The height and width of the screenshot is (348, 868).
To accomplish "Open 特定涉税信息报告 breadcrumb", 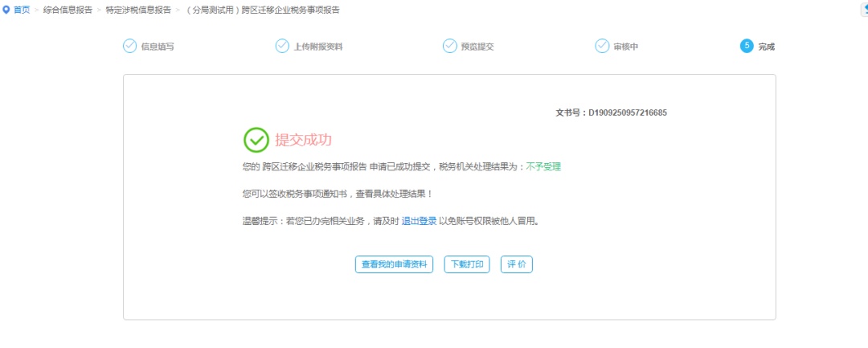I will (138, 10).
